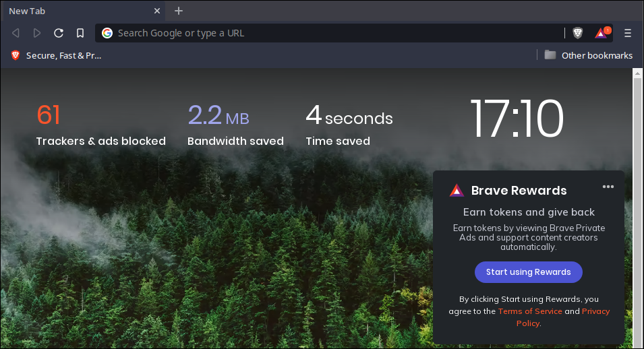This screenshot has width=644, height=349.
Task: Open Brave Rewards widget three-dot menu
Action: [x=608, y=187]
